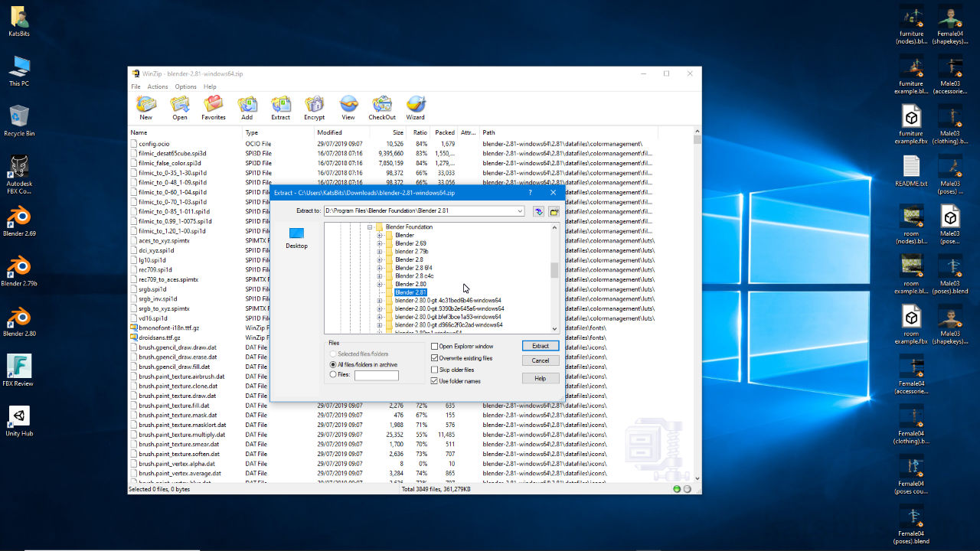980x551 pixels.
Task: Click the Wizard toolbar icon in WinZip
Action: pyautogui.click(x=415, y=106)
